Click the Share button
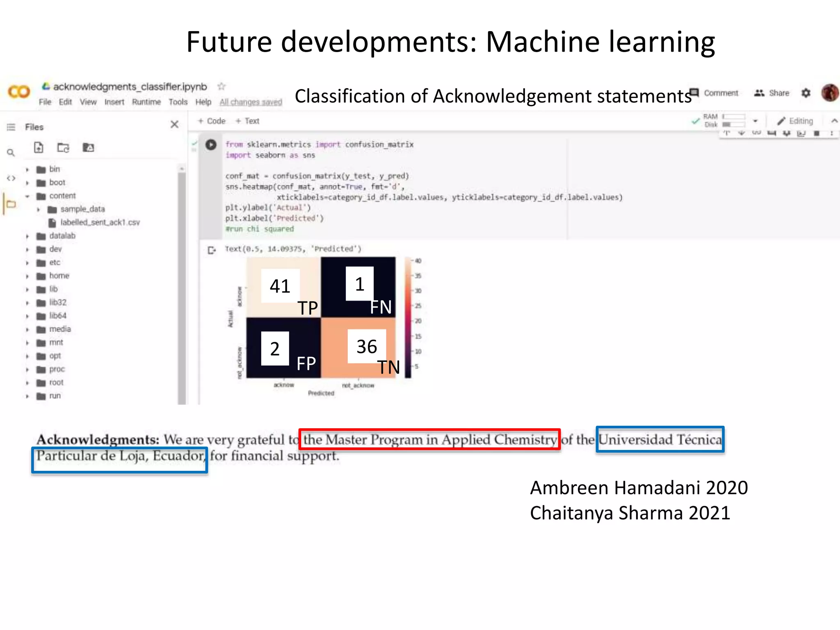Viewport: 840px width, 630px height. (772, 93)
